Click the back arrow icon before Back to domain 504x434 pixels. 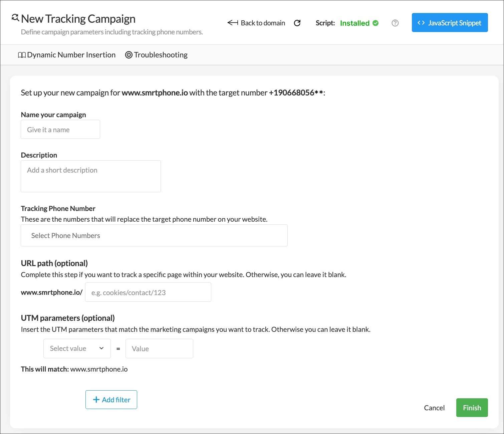tap(232, 23)
